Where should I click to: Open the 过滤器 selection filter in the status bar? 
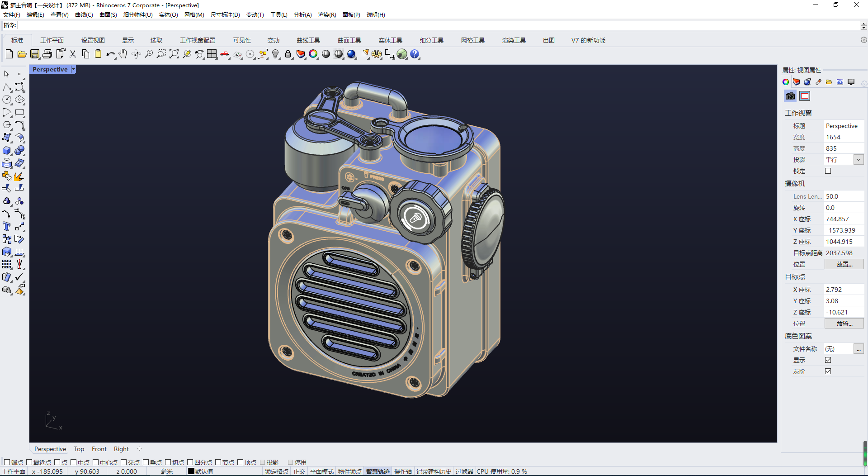tap(464, 471)
